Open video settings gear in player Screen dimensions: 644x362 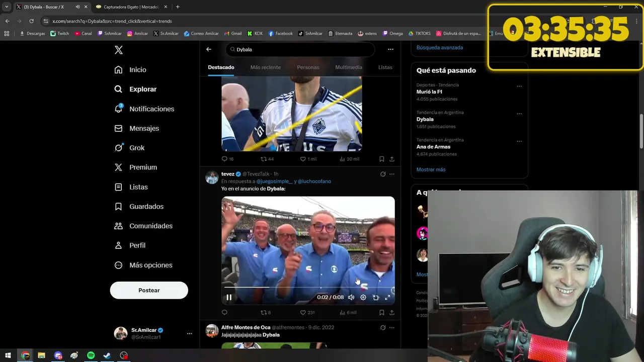(x=363, y=297)
